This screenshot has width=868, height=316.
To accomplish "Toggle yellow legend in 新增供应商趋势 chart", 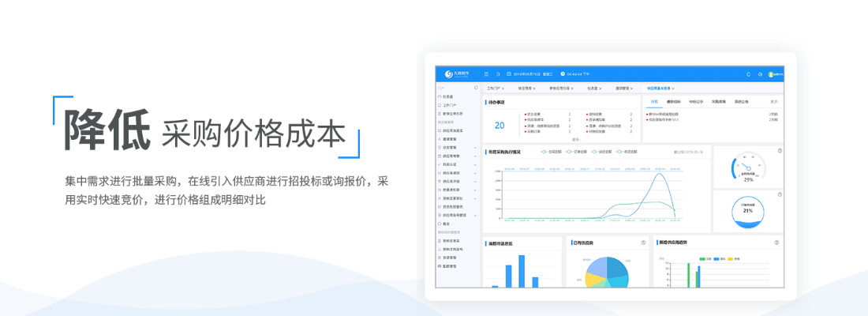I will tap(734, 259).
